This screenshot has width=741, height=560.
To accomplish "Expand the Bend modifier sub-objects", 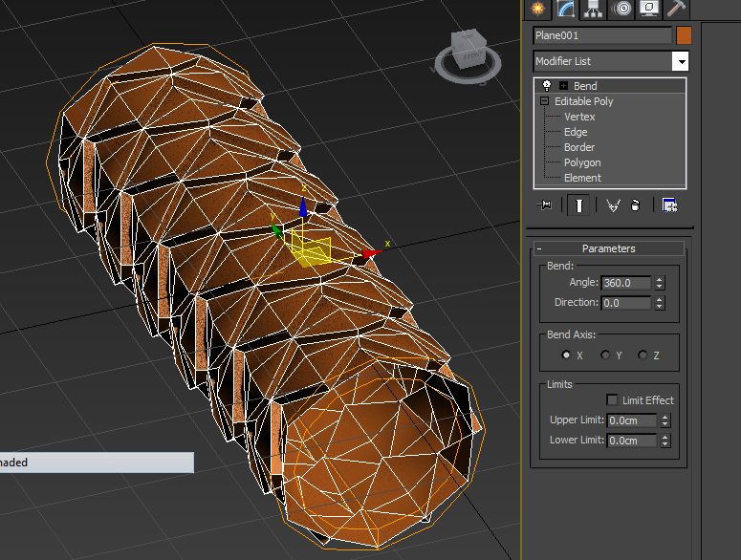I will click(x=563, y=86).
